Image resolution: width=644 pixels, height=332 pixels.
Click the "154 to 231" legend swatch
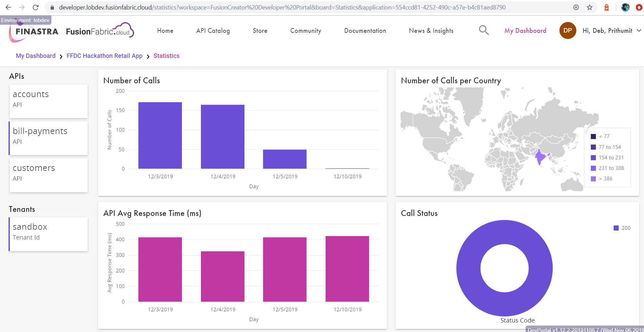[x=593, y=157]
